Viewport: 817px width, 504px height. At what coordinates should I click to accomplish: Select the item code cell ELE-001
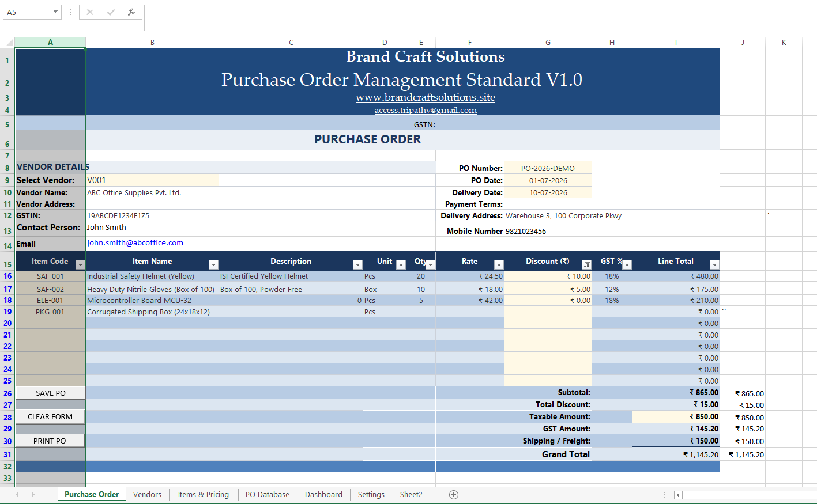coord(50,300)
